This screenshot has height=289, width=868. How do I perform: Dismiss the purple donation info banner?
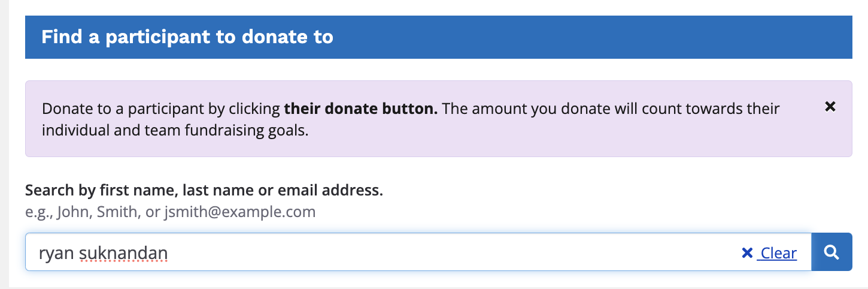(x=830, y=107)
